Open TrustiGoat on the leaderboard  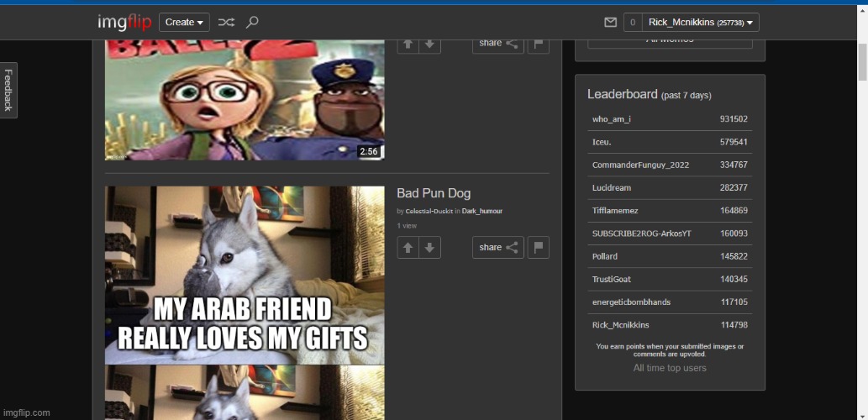click(x=612, y=279)
